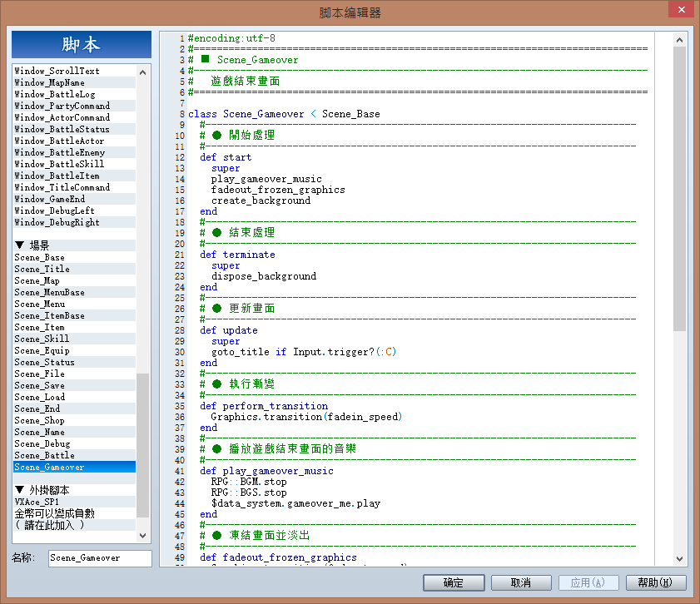Select the Window_ScrollText script
The height and width of the screenshot is (604, 700).
75,71
